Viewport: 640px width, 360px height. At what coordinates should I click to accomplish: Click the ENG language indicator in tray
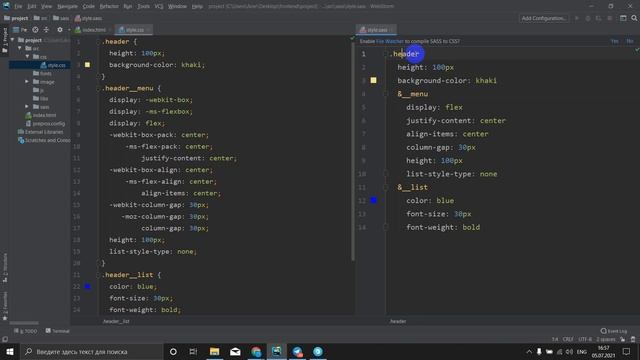pyautogui.click(x=582, y=351)
